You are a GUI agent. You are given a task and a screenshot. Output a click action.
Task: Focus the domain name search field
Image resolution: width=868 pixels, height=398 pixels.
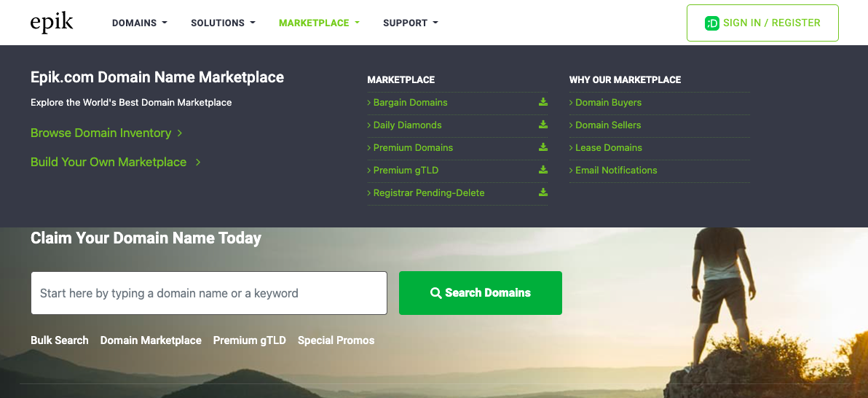209,293
